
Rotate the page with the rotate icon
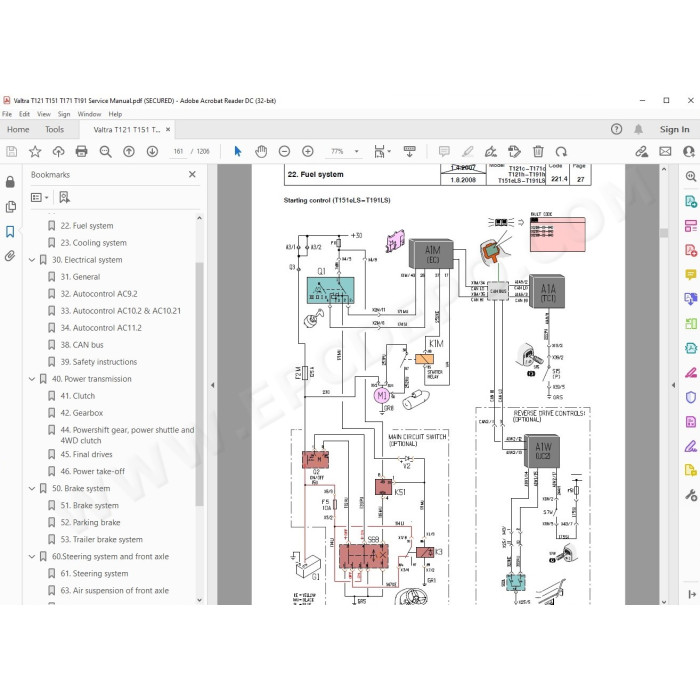pyautogui.click(x=561, y=152)
